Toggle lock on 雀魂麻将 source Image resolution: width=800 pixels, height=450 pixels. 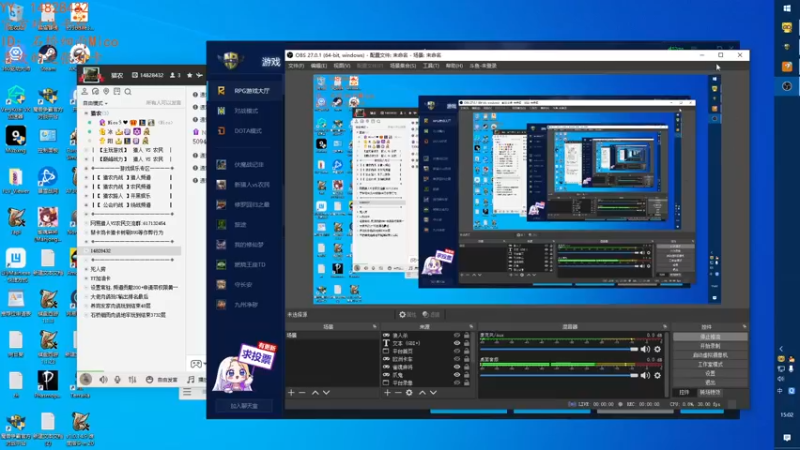(466, 367)
